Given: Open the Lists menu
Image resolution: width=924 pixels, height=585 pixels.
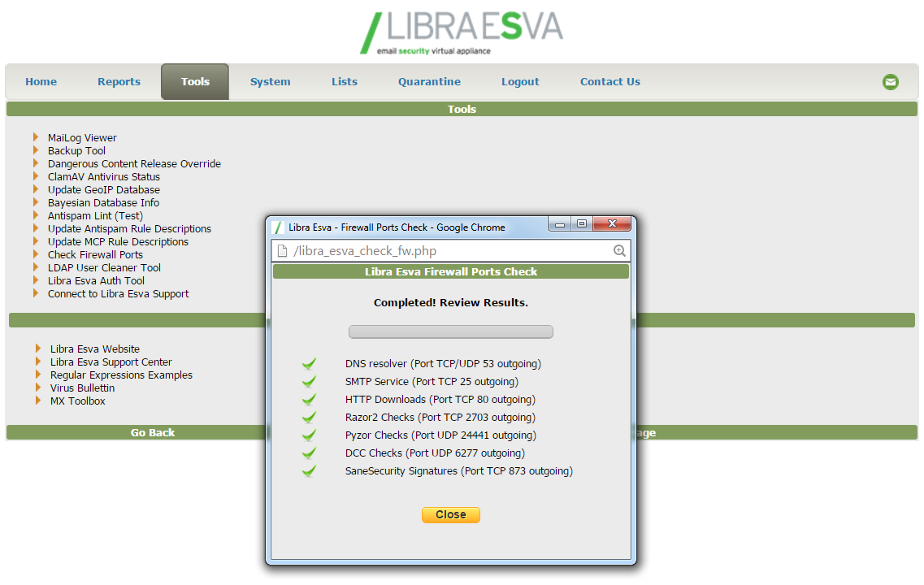Looking at the screenshot, I should [x=344, y=82].
